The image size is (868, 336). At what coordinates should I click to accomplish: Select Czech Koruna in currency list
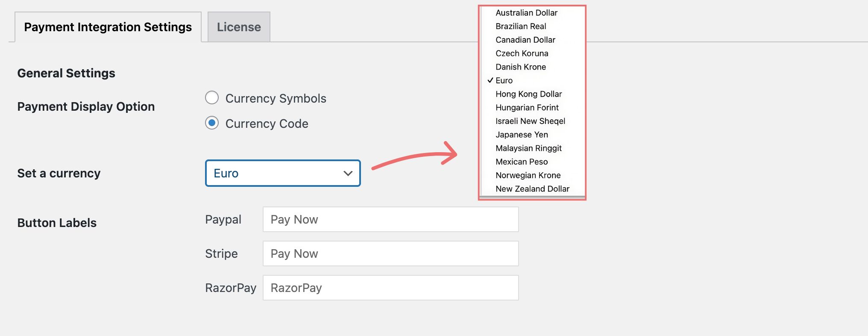[522, 53]
